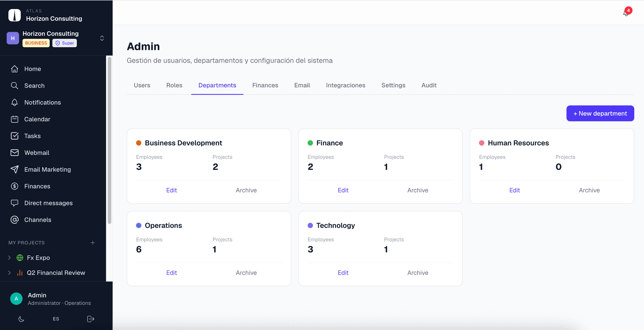Toggle dark mode with the moon icon
The width and height of the screenshot is (644, 330).
21,319
